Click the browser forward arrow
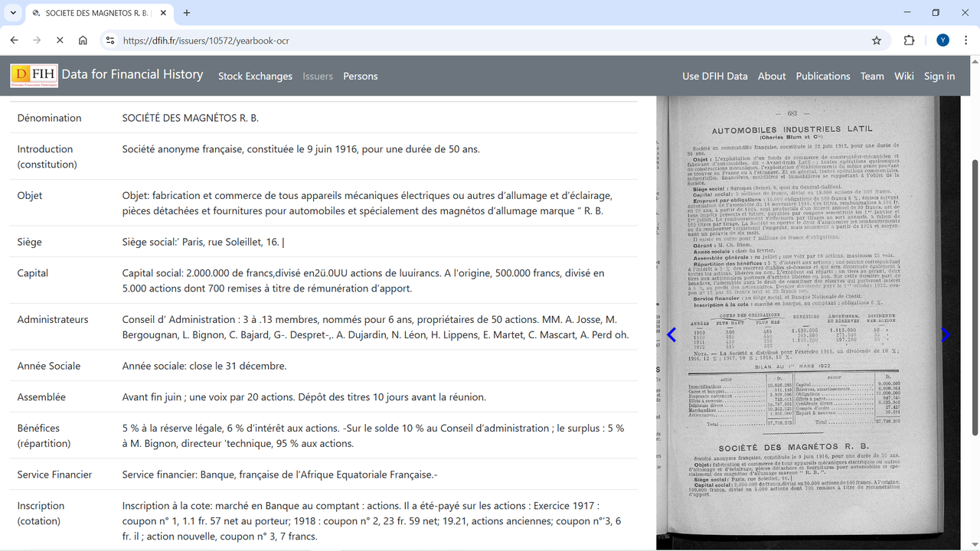Image resolution: width=980 pixels, height=551 pixels. [37, 41]
